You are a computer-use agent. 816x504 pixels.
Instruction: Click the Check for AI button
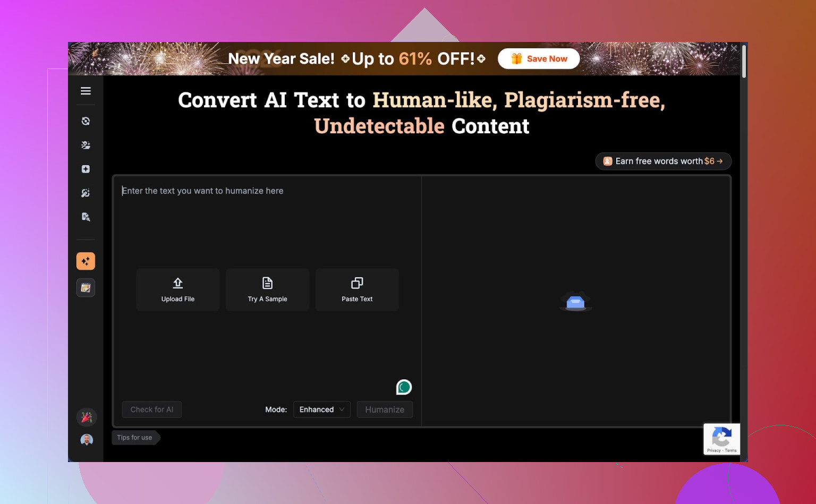coord(152,409)
